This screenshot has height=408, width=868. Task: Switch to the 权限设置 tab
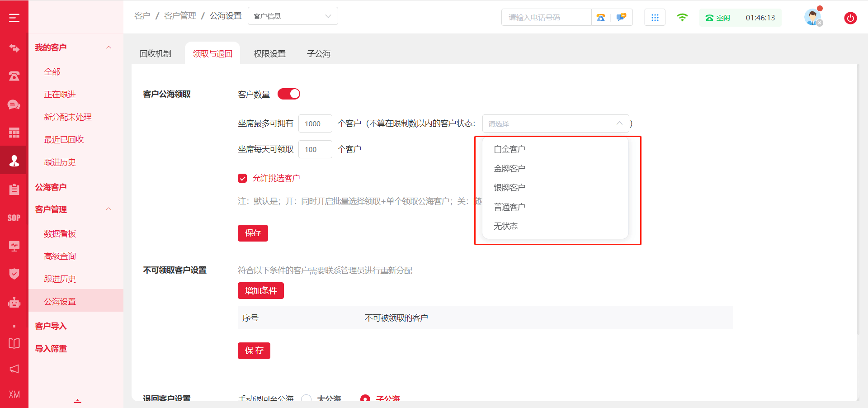pyautogui.click(x=269, y=54)
